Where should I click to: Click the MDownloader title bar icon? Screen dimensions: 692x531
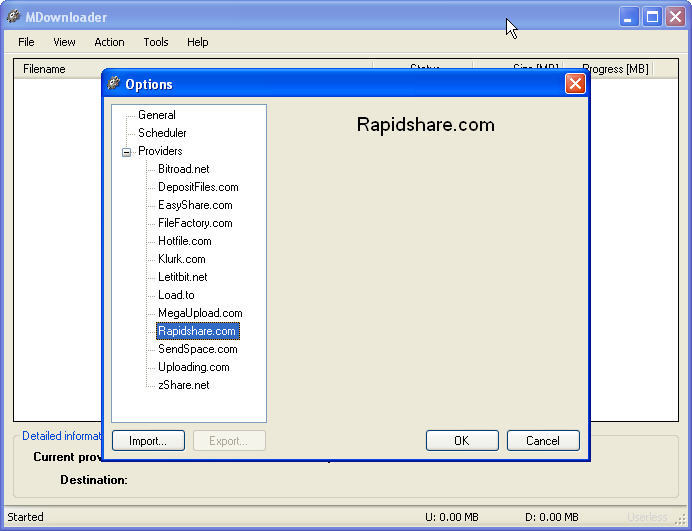[13, 17]
